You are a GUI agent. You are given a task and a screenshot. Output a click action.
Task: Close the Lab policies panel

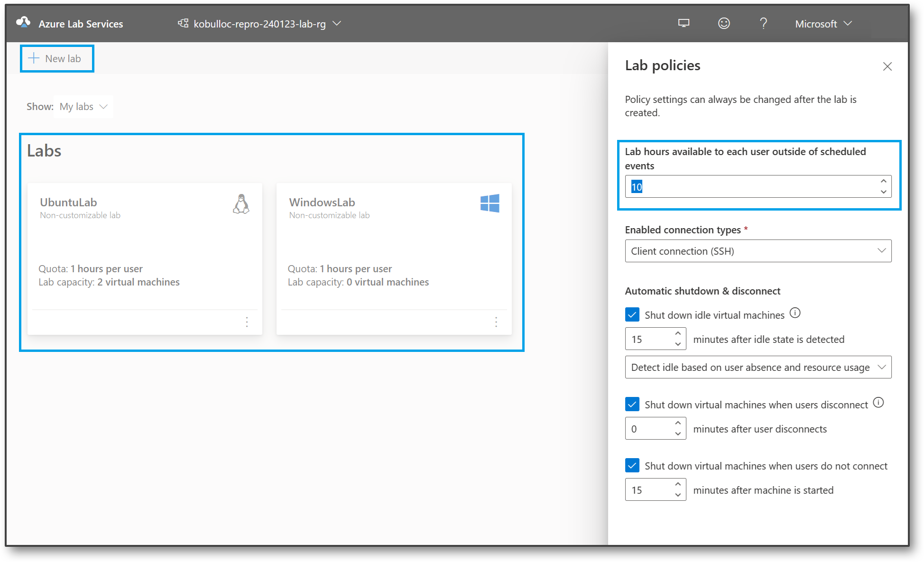click(887, 66)
